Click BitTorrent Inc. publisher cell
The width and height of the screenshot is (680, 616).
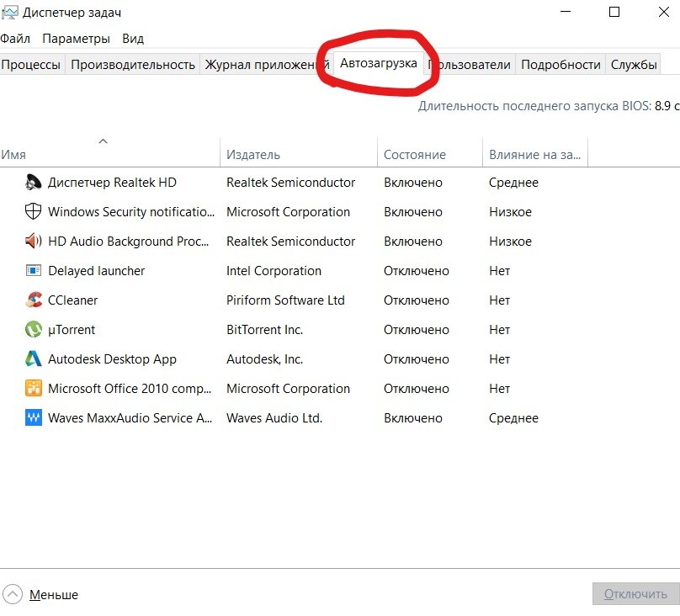264,329
